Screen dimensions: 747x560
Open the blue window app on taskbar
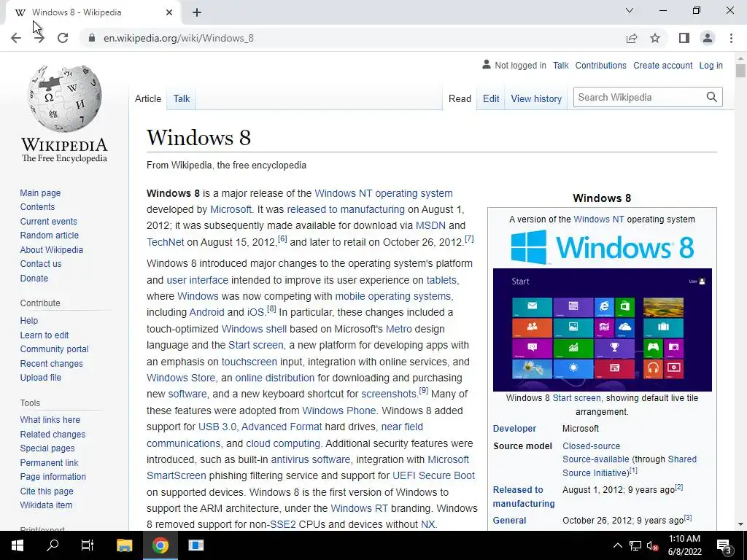click(x=196, y=545)
